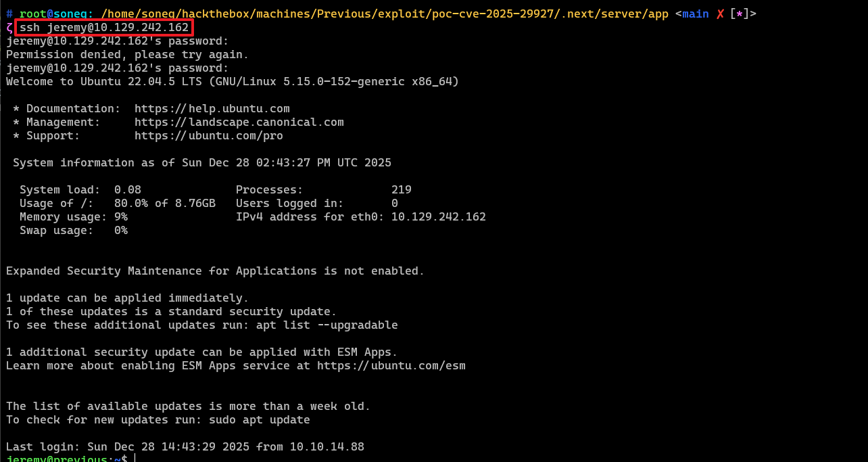Follow the ubuntu.com/esm link
Image resolution: width=868 pixels, height=462 pixels.
391,365
